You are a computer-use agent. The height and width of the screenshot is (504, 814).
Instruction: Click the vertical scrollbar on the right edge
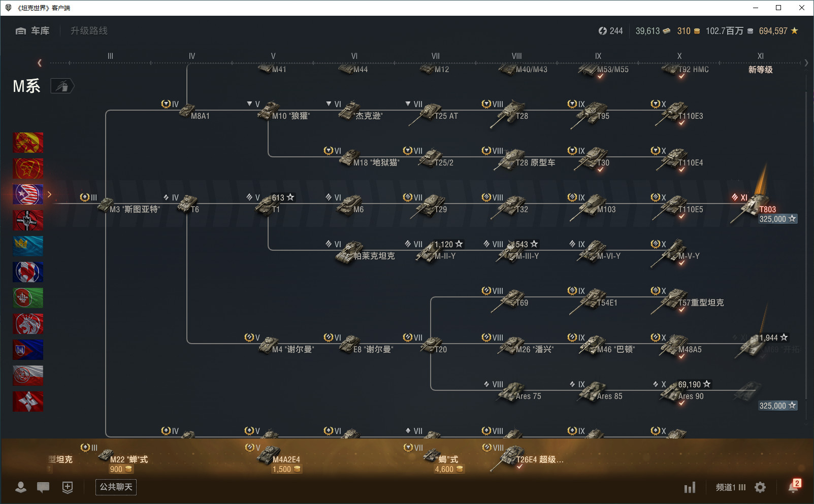click(806, 244)
